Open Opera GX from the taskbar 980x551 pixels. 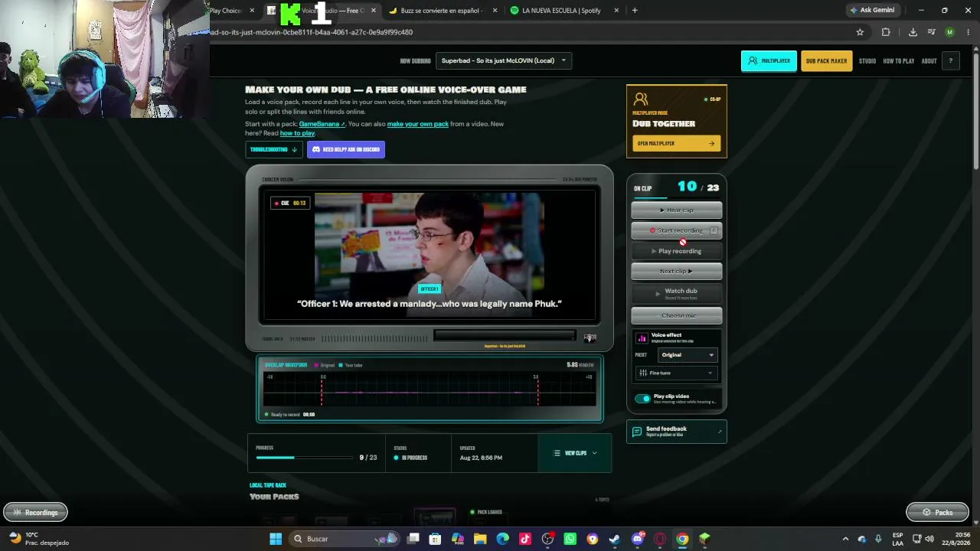pos(660,539)
